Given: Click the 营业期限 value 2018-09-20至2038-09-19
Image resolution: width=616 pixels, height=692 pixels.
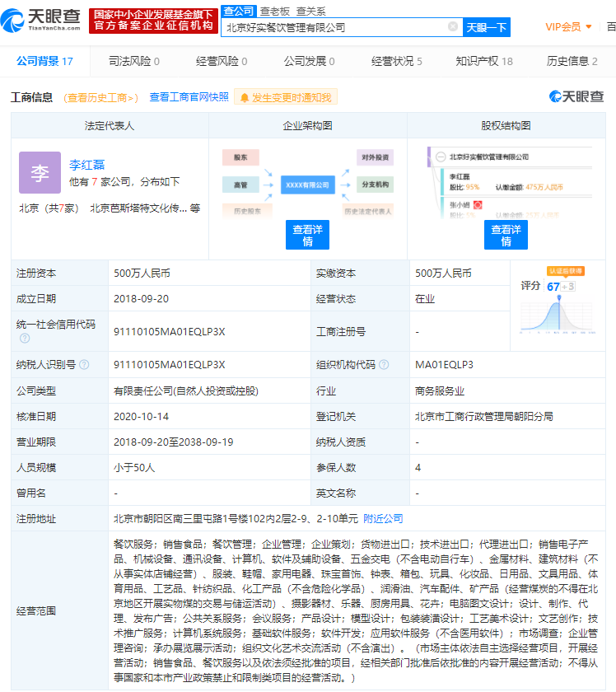Looking at the screenshot, I should (x=174, y=442).
